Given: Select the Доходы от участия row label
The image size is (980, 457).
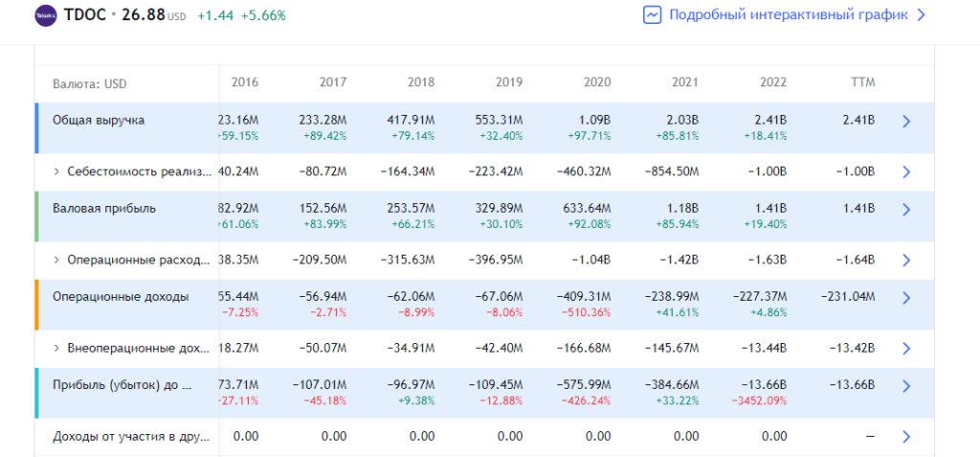Looking at the screenshot, I should [131, 436].
